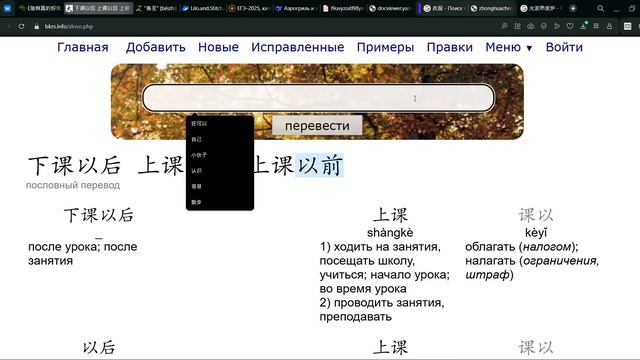Screen dimensions: 640x360
Task: Click the 以后 entry heading
Action: tap(99, 347)
